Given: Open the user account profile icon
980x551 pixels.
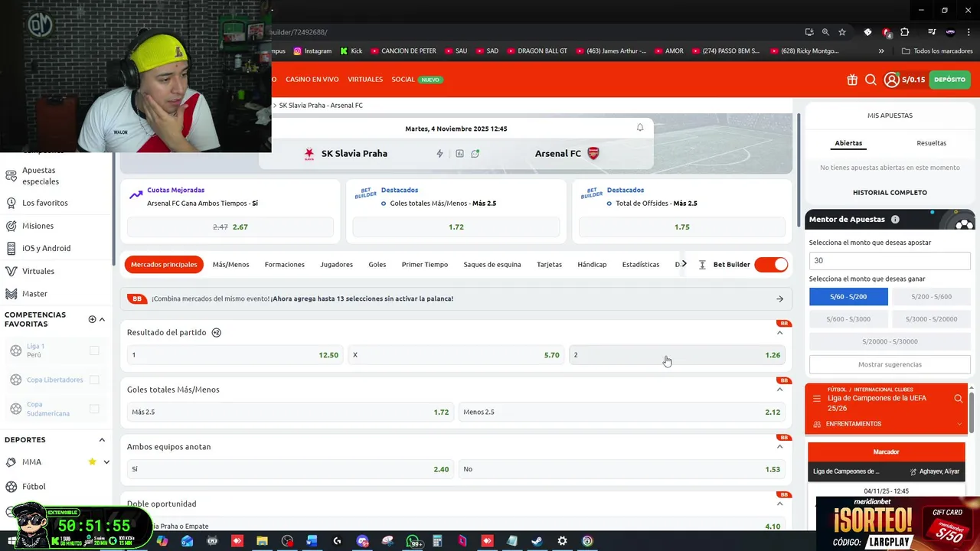Looking at the screenshot, I should pyautogui.click(x=891, y=80).
